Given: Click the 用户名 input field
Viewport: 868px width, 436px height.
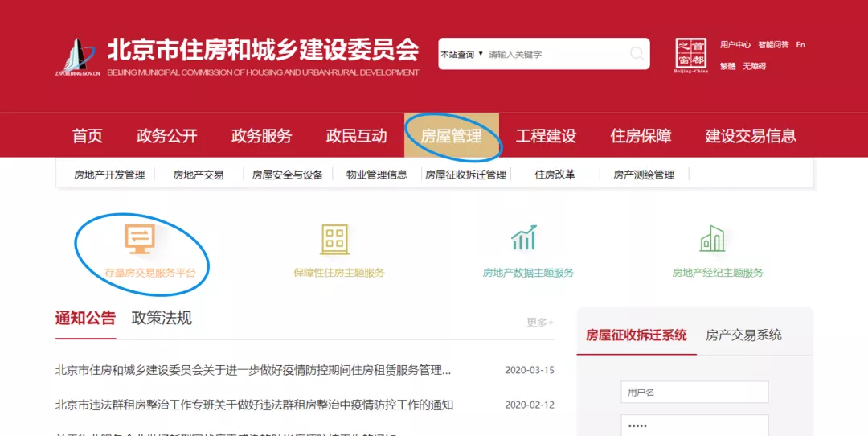Looking at the screenshot, I should coord(694,393).
